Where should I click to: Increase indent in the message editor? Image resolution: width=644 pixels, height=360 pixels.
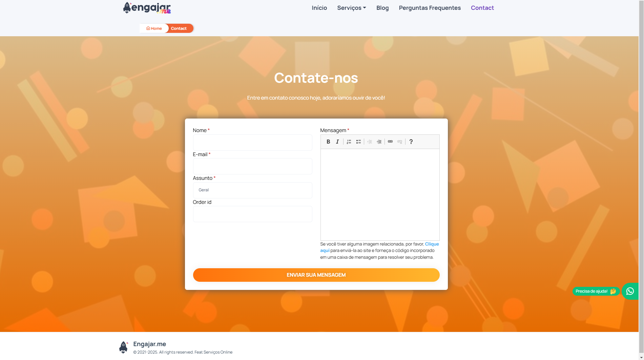point(379,142)
